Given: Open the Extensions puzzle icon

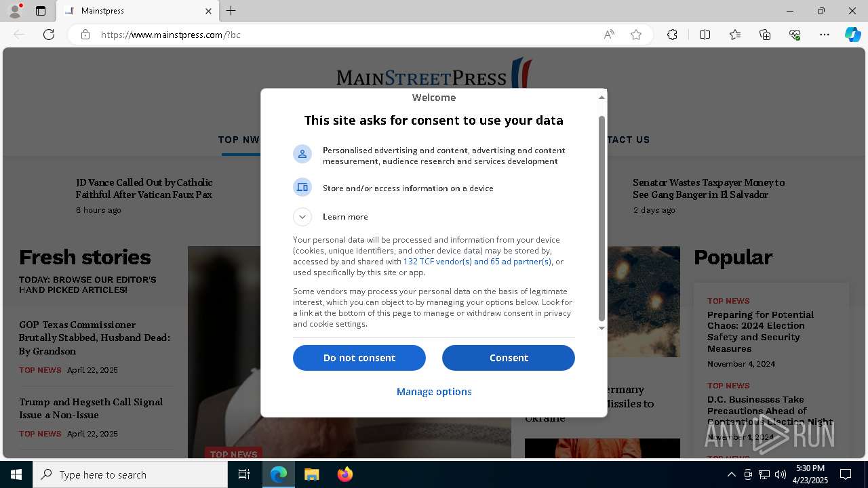Looking at the screenshot, I should 672,35.
